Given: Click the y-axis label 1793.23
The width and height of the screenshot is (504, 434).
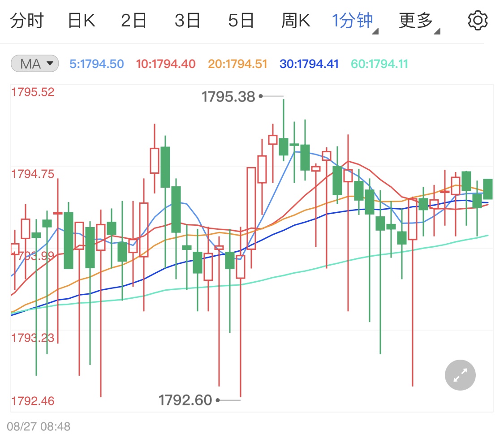Looking at the screenshot, I should click(x=33, y=338).
